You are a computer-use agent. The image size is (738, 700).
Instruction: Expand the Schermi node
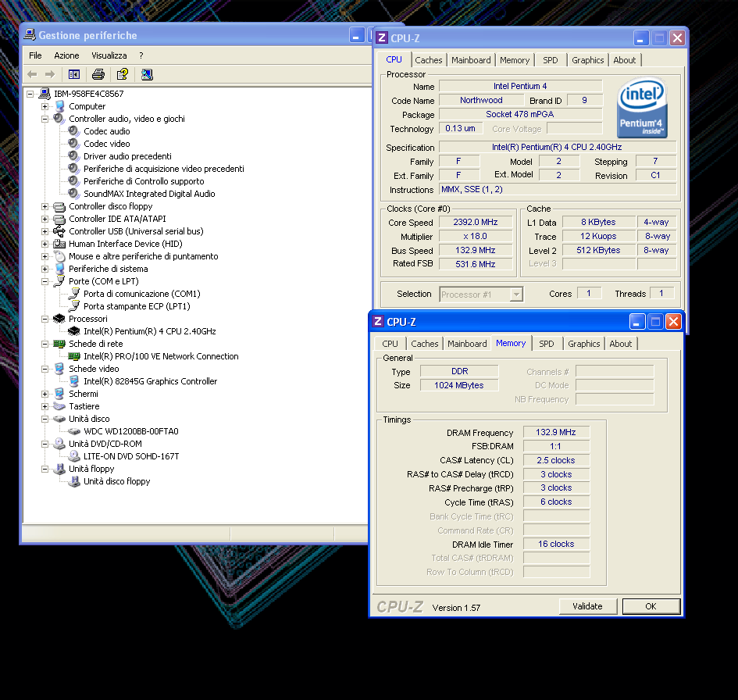45,394
